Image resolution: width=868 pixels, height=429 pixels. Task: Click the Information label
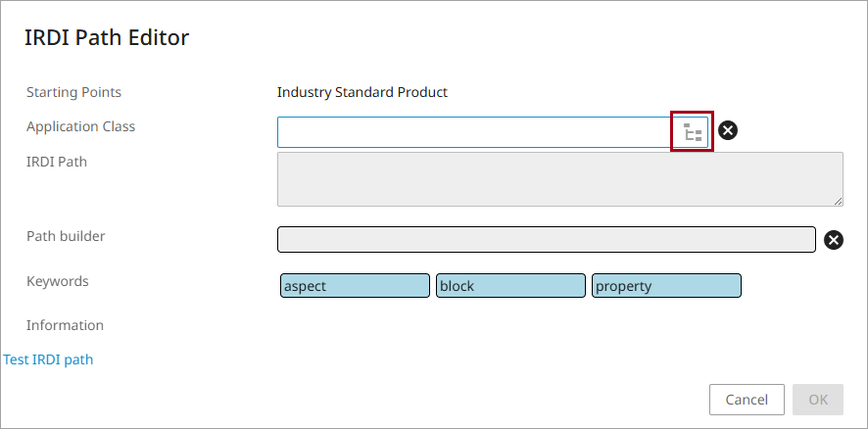tap(65, 325)
